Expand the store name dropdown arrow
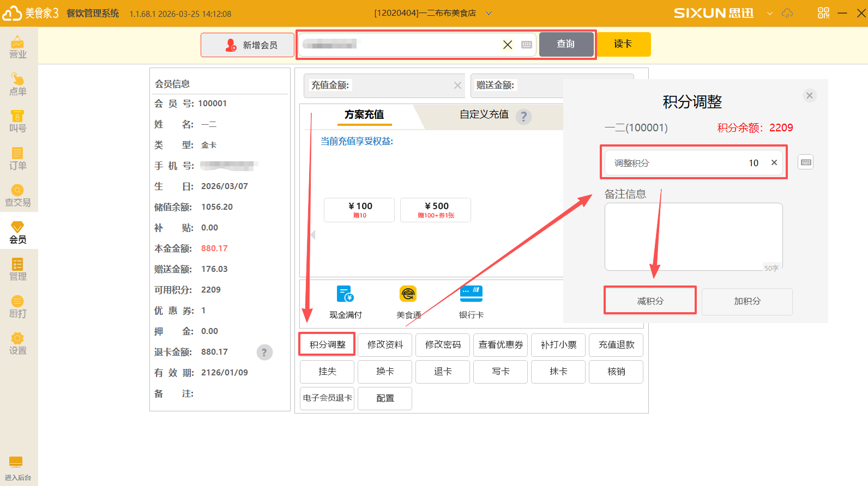This screenshot has height=486, width=868. [x=489, y=14]
